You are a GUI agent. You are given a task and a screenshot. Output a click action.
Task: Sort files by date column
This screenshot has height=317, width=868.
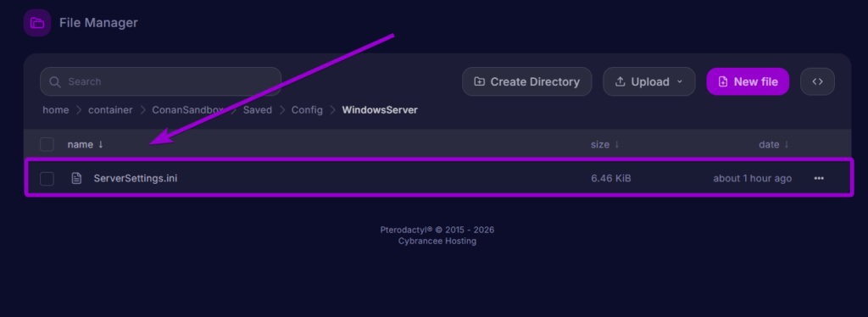tap(774, 144)
